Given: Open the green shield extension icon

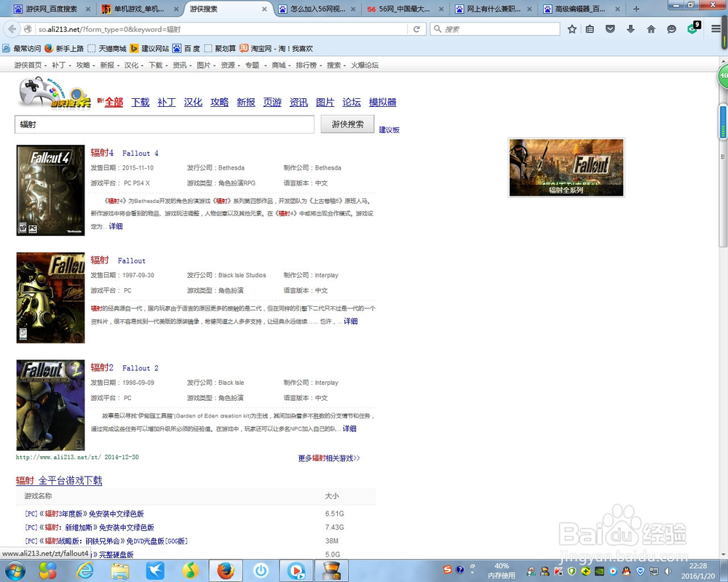Looking at the screenshot, I should [693, 29].
